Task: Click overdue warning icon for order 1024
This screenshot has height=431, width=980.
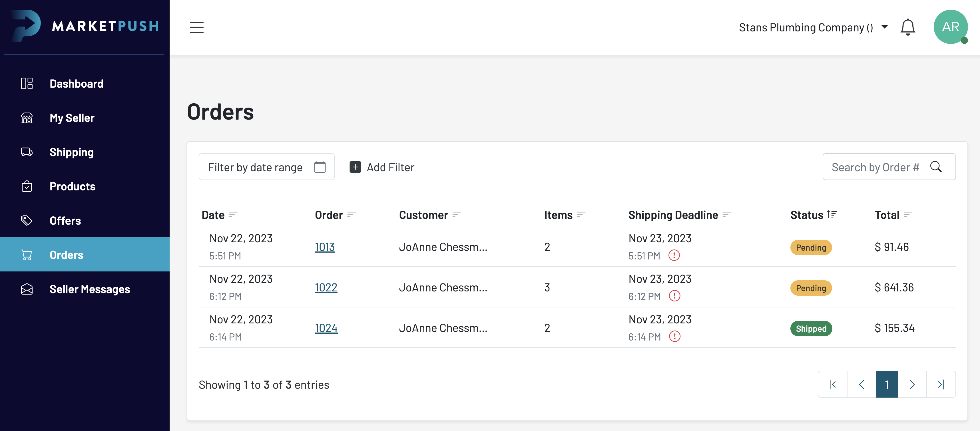Action: point(674,336)
